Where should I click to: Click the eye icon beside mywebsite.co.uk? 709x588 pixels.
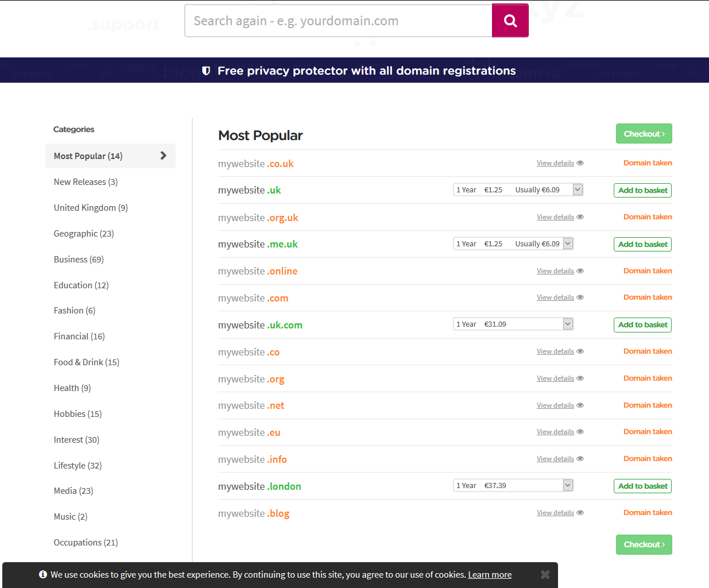click(580, 163)
